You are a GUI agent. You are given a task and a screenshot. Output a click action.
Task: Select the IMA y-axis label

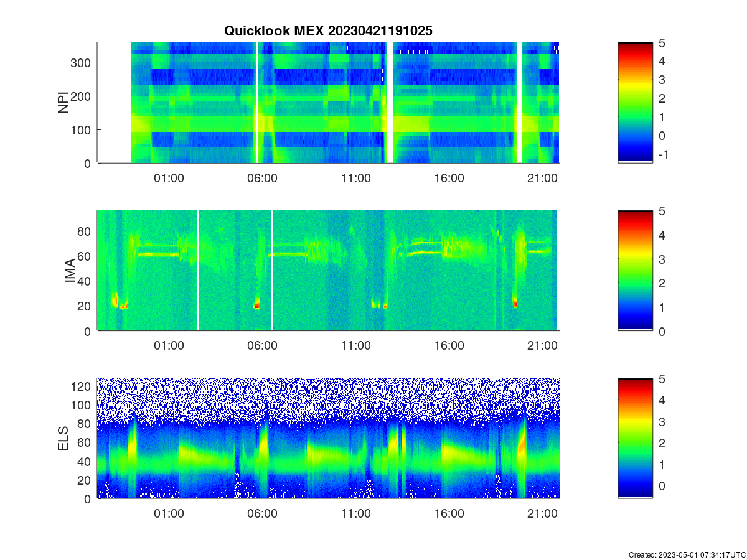pyautogui.click(x=69, y=271)
